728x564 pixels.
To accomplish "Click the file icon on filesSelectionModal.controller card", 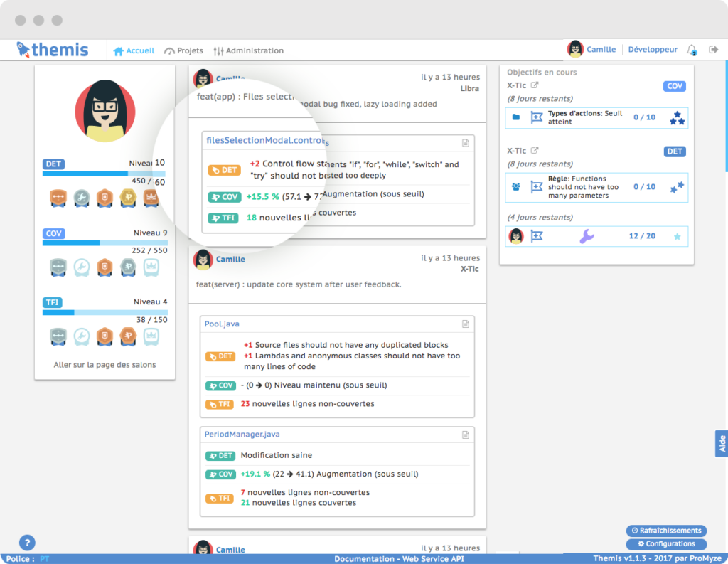I will coord(466,142).
